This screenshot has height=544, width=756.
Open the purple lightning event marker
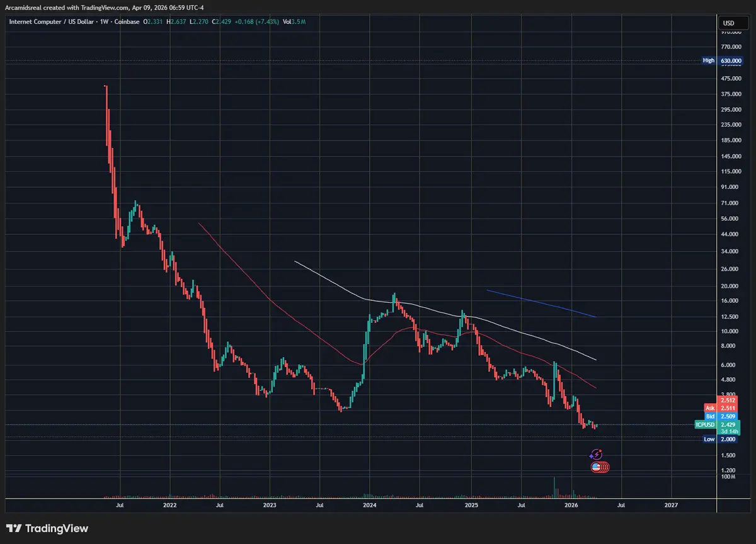coord(596,454)
